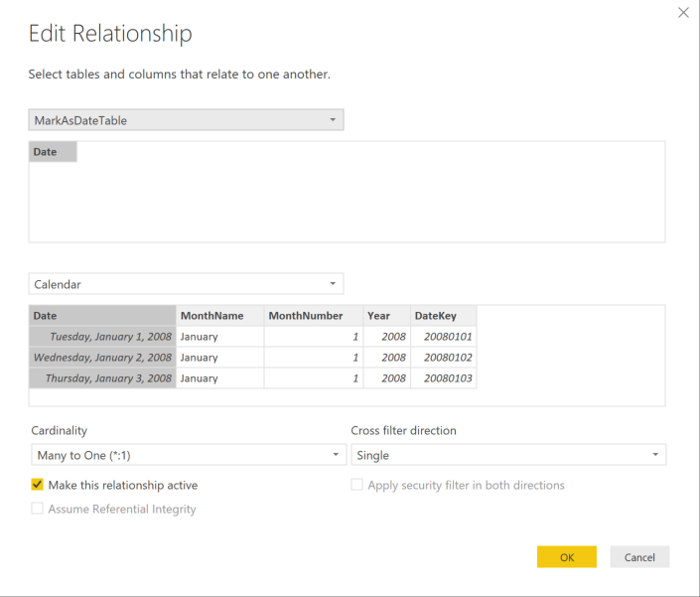
Task: Click DateKey value 20080103
Action: coord(443,378)
